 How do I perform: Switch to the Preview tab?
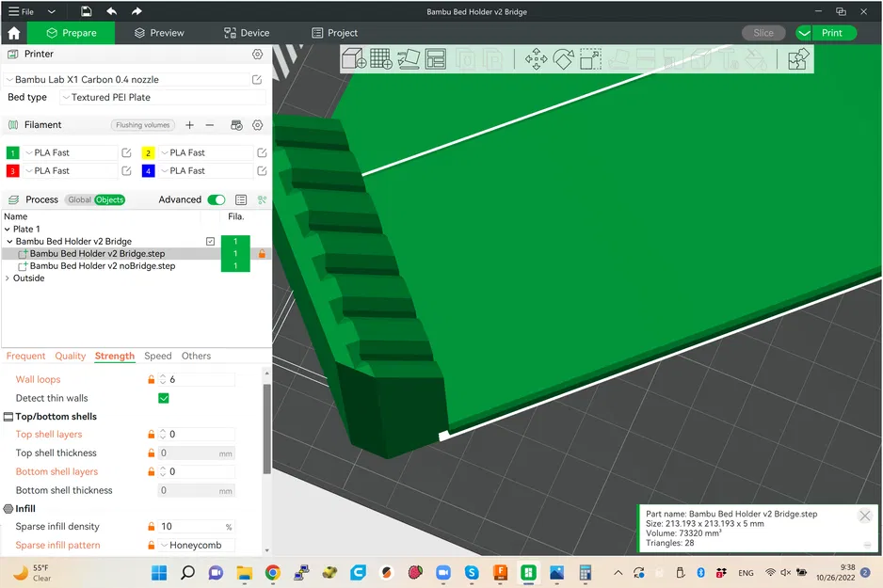pyautogui.click(x=158, y=32)
